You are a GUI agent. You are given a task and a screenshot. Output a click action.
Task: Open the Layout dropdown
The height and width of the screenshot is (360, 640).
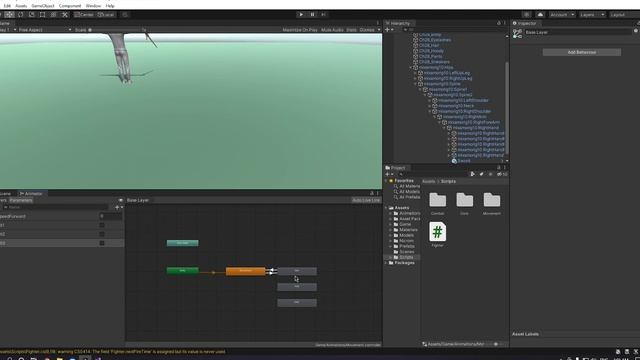[x=624, y=14]
